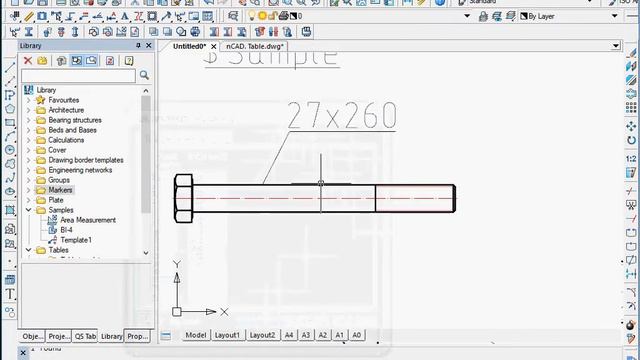Select the Markers folder in Library tree
Screen dimensions: 640x360
coord(60,190)
